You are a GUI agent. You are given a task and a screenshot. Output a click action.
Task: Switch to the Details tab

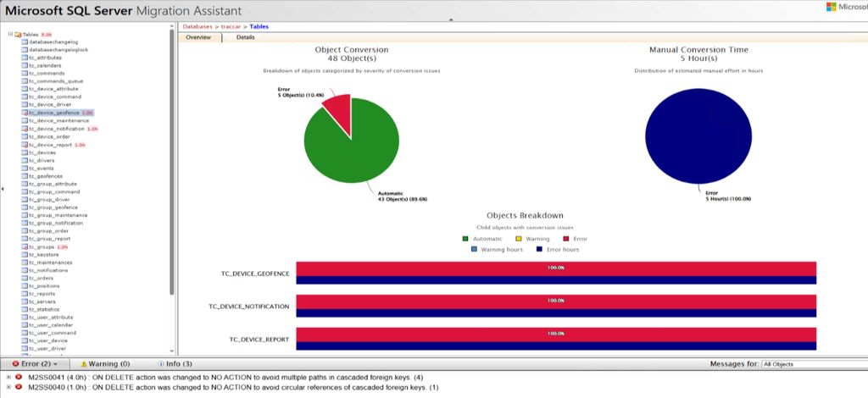(245, 37)
